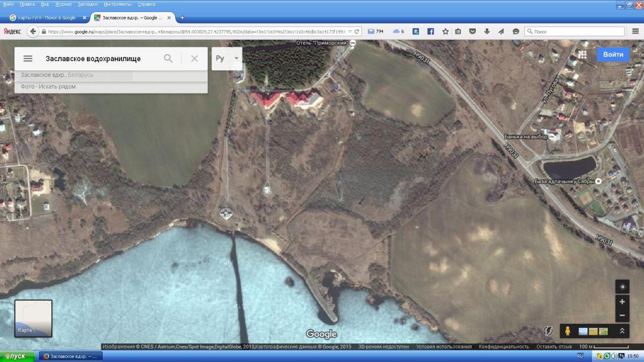Click the Войти sign-in button
The image size is (644, 362).
[613, 54]
